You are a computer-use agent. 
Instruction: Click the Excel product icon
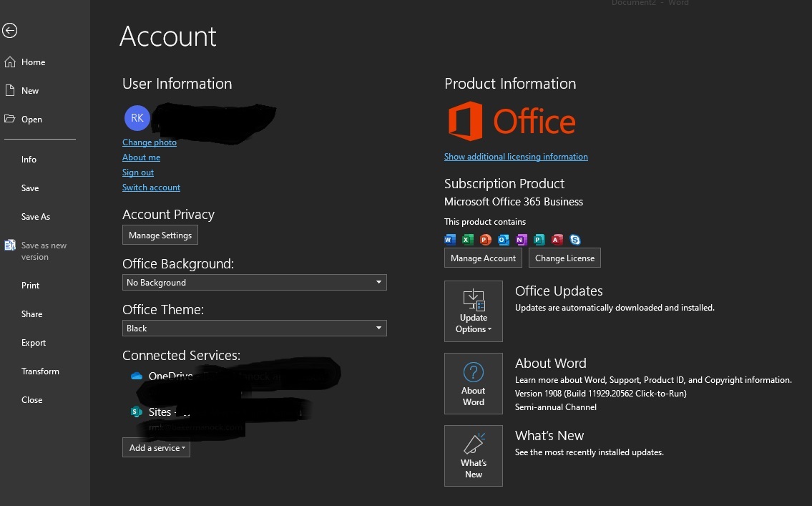[x=468, y=240]
